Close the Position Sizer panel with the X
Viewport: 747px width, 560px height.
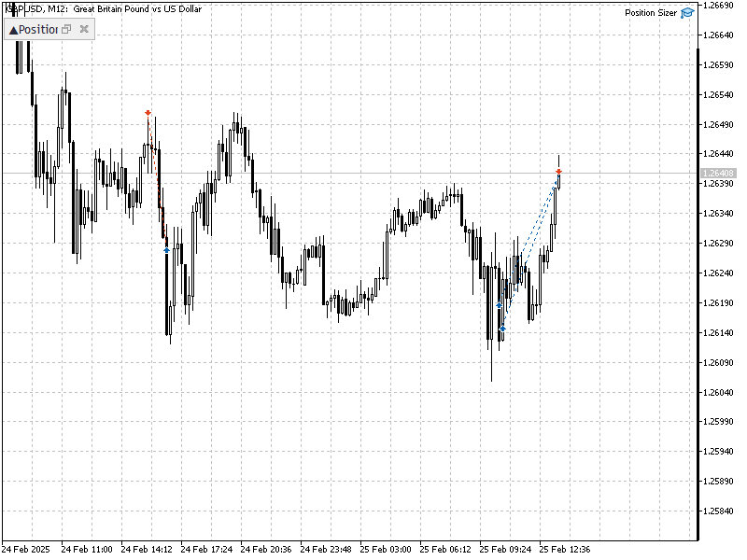coord(84,29)
